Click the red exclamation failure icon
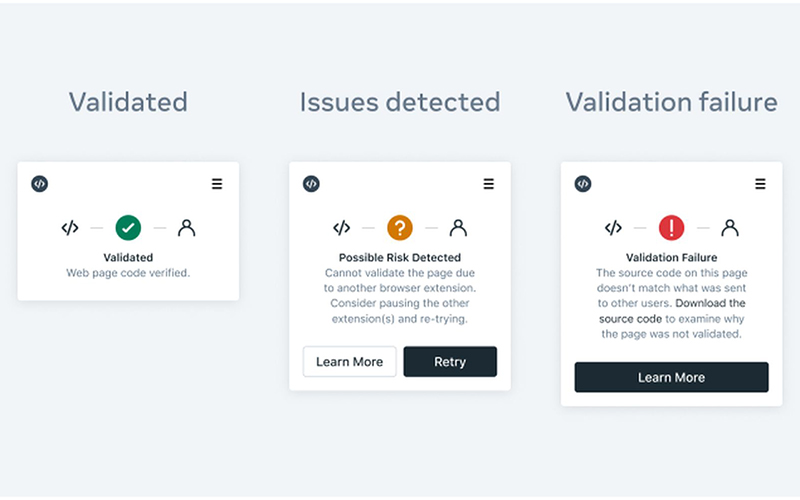Viewport: 800px width, 500px height. (672, 228)
